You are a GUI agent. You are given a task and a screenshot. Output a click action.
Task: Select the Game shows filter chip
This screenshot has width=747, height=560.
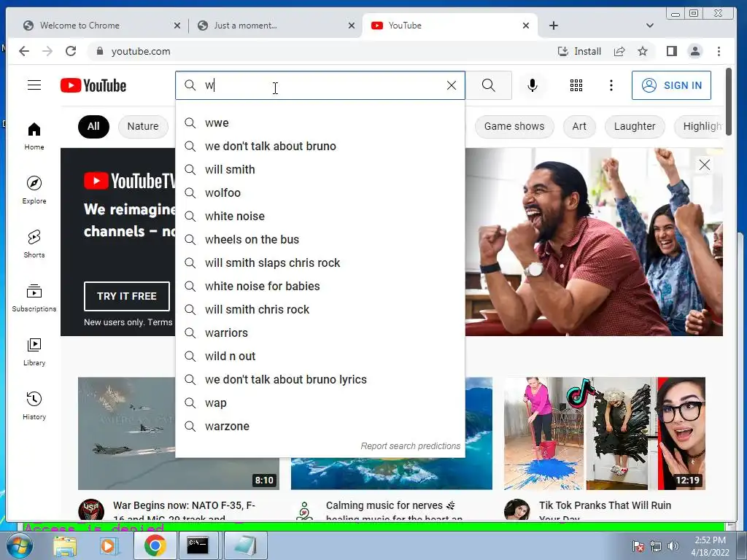[x=514, y=126]
